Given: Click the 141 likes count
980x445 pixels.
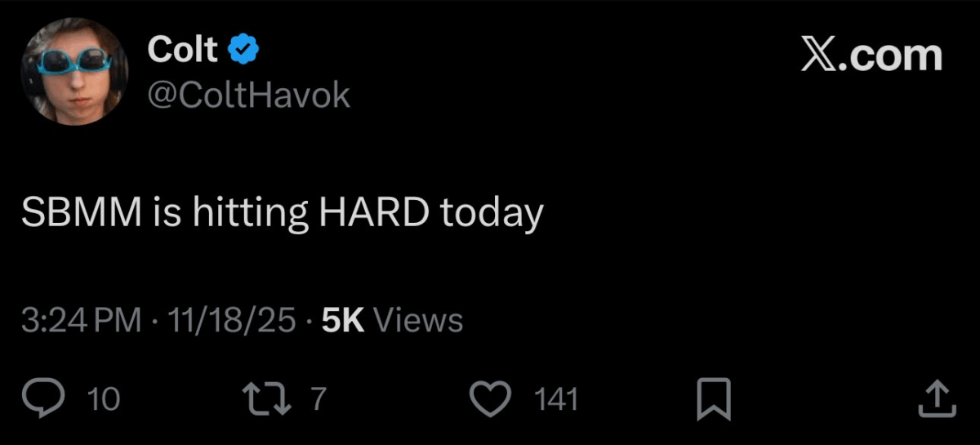Looking at the screenshot, I should pyautogui.click(x=556, y=399).
